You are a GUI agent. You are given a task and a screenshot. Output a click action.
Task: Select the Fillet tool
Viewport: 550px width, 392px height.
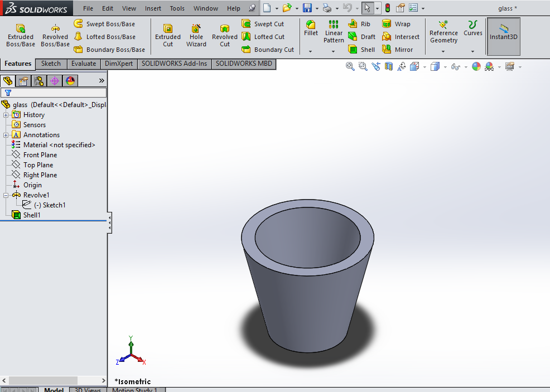(x=311, y=28)
